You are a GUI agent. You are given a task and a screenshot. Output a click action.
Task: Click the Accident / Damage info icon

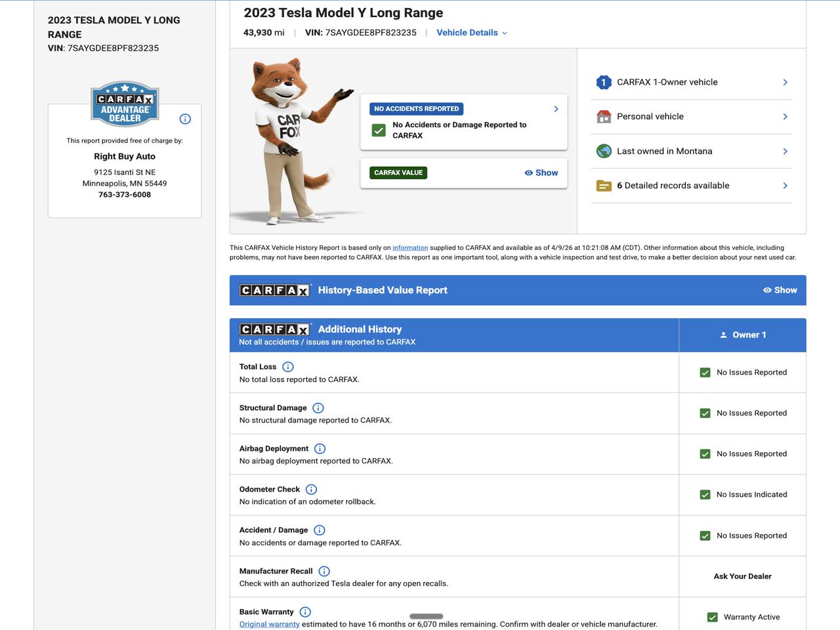[319, 530]
